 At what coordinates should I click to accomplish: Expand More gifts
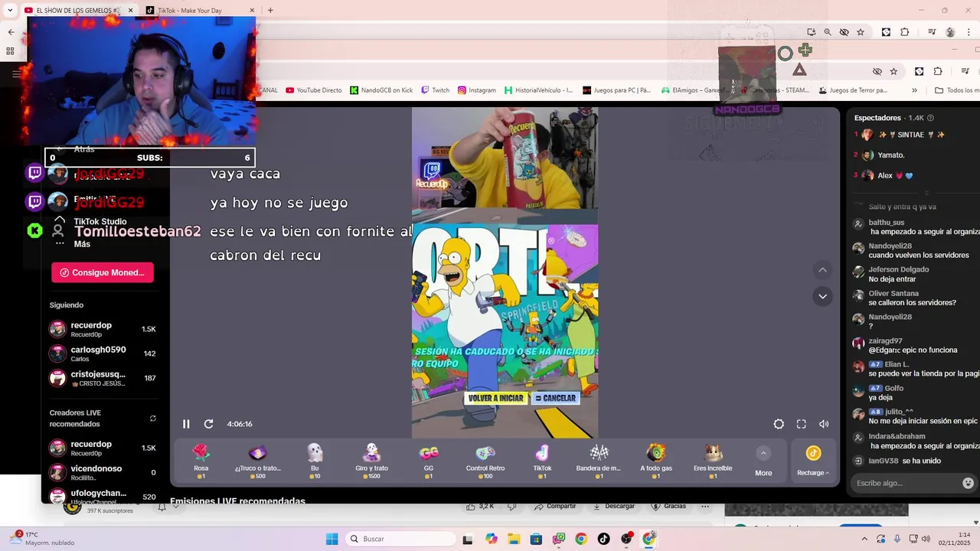tap(763, 461)
